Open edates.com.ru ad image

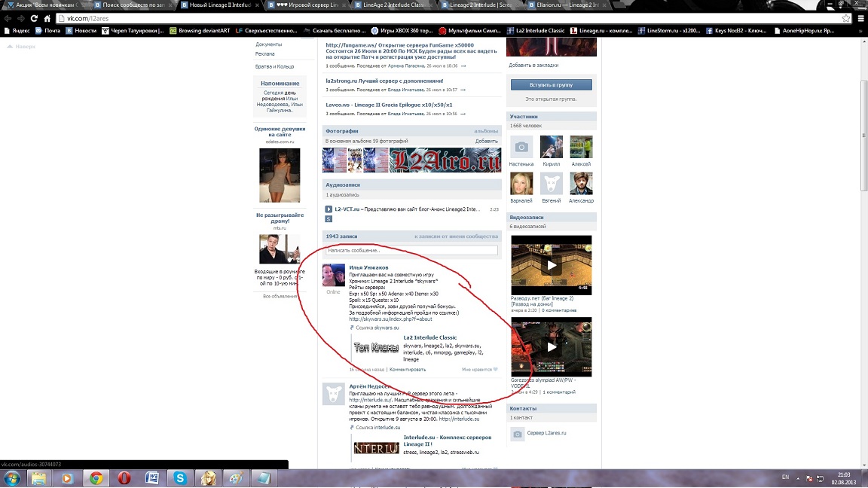click(280, 175)
